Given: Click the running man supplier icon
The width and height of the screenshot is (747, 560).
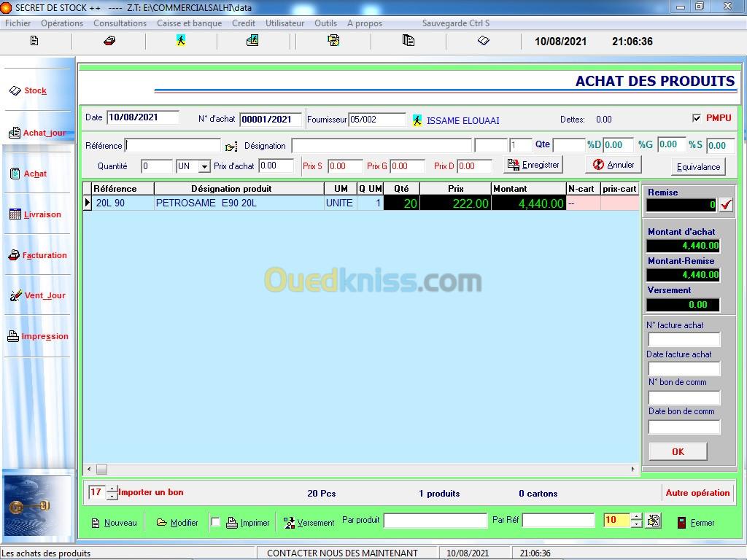Looking at the screenshot, I should click(x=417, y=120).
